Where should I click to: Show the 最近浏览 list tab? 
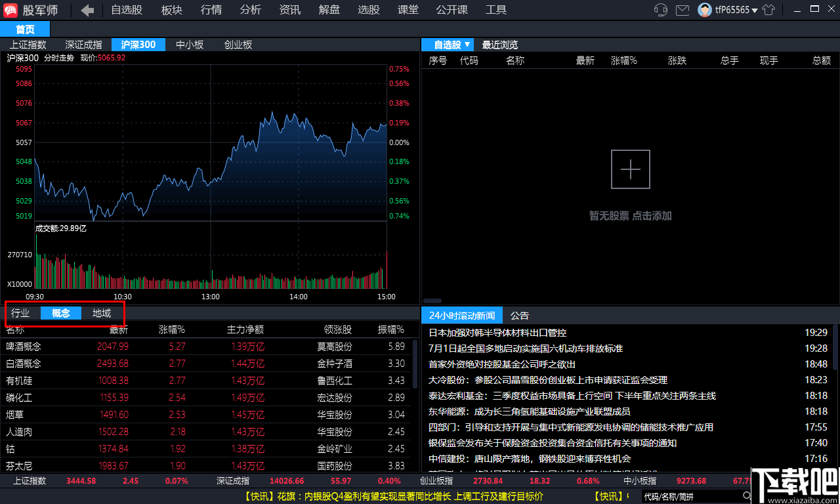pyautogui.click(x=500, y=45)
